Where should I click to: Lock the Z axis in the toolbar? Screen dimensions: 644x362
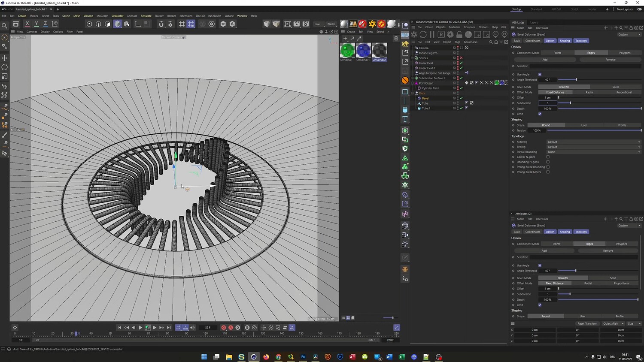pos(46,24)
